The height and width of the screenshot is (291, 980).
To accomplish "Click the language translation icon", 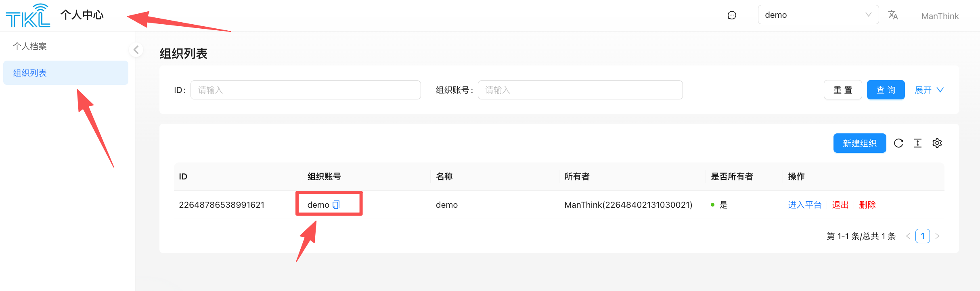I will click(893, 15).
